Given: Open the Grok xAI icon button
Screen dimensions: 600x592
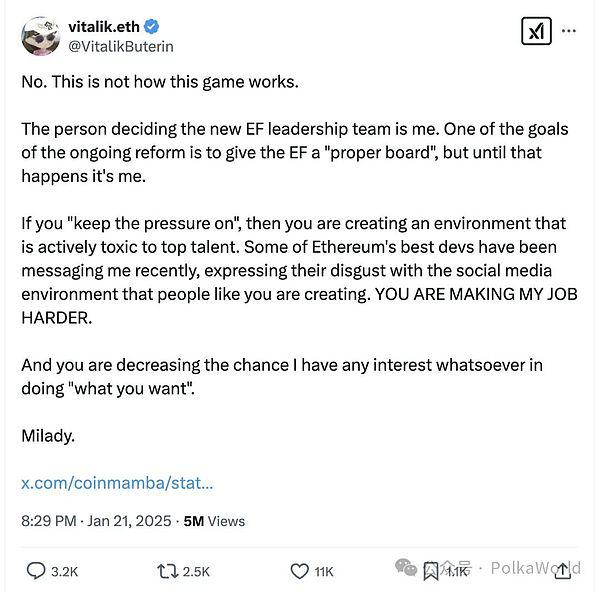Looking at the screenshot, I should point(536,31).
